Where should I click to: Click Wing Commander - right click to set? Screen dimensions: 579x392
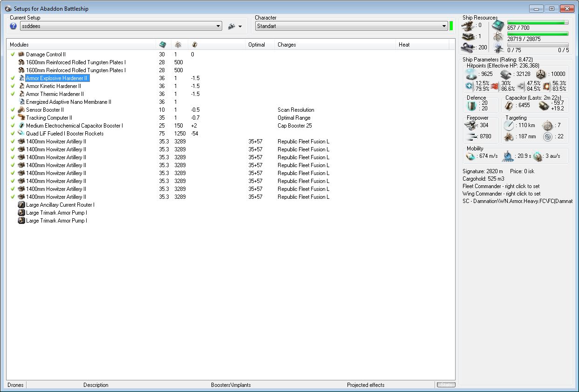click(x=501, y=194)
